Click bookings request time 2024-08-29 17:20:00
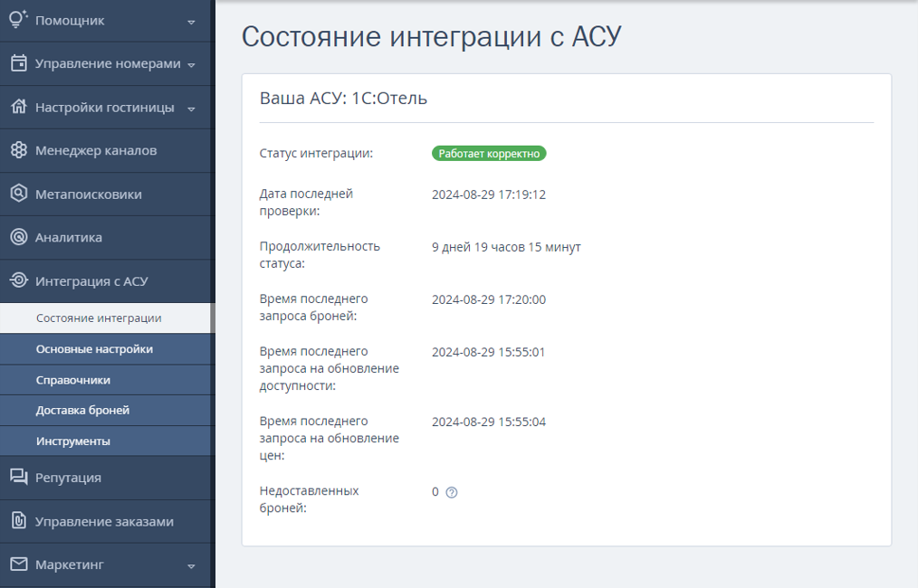This screenshot has width=918, height=588. (x=489, y=299)
